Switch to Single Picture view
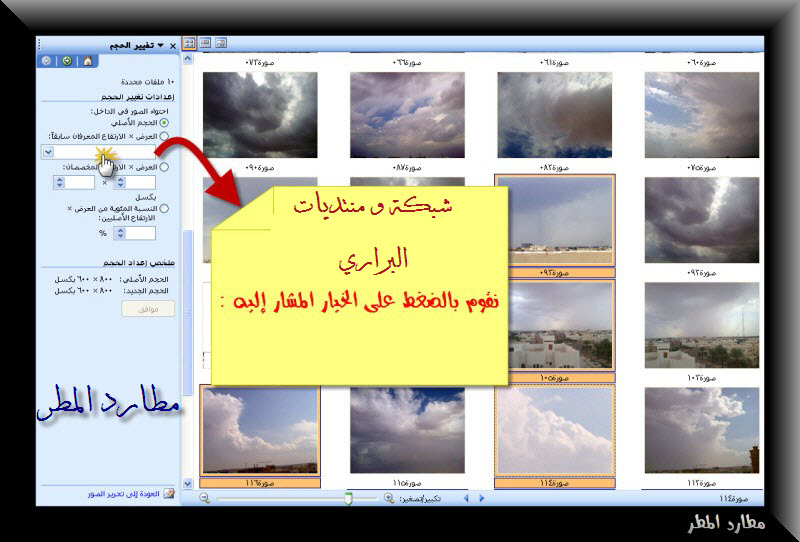The image size is (800, 542). pos(221,43)
